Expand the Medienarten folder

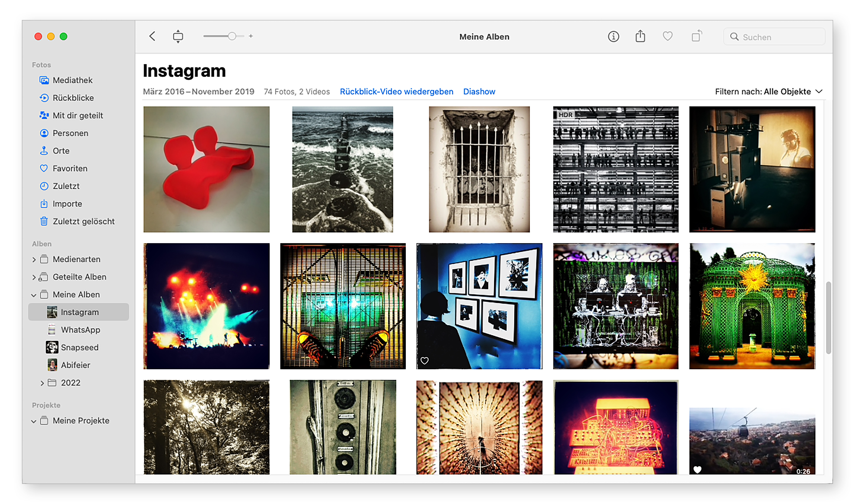coord(34,259)
